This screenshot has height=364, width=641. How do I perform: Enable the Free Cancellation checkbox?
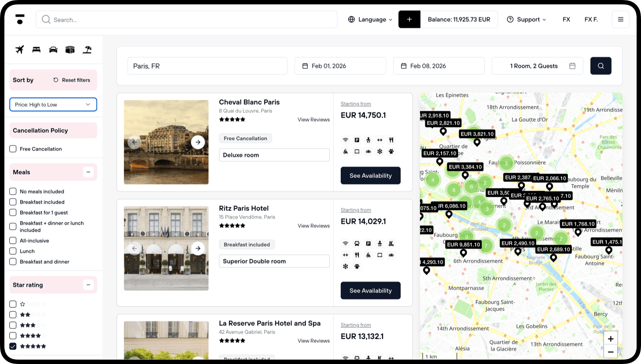tap(13, 149)
